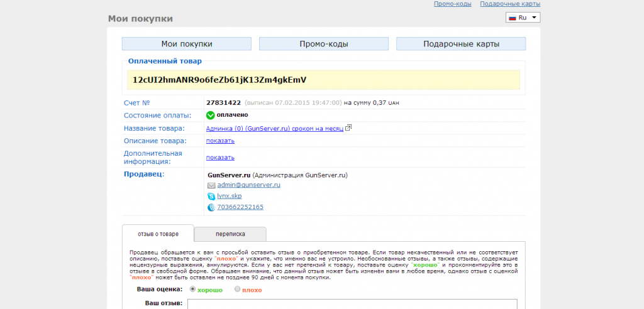Image resolution: width=644 pixels, height=309 pixels.
Task: Switch to the "переписка" tab
Action: 230,234
